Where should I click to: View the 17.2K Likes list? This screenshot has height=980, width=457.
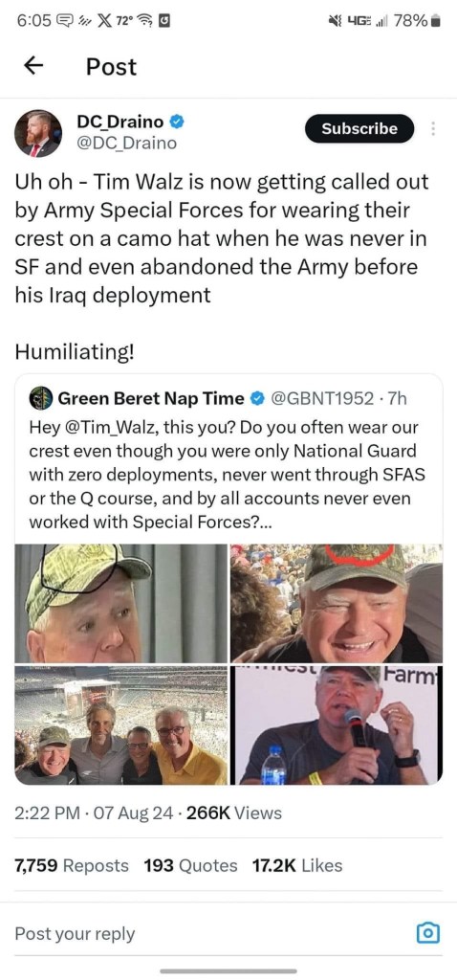click(x=297, y=865)
